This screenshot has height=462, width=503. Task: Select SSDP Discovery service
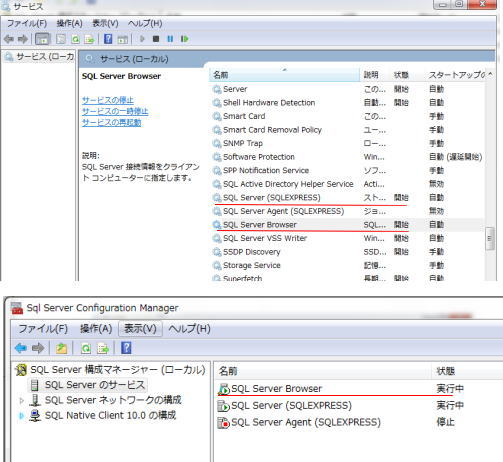pos(347,252)
